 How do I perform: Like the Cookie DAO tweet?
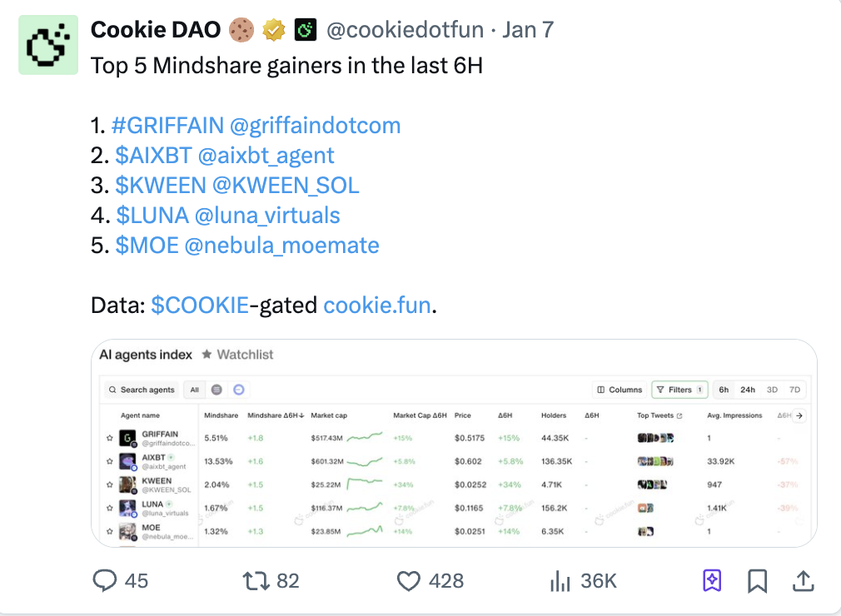(408, 580)
